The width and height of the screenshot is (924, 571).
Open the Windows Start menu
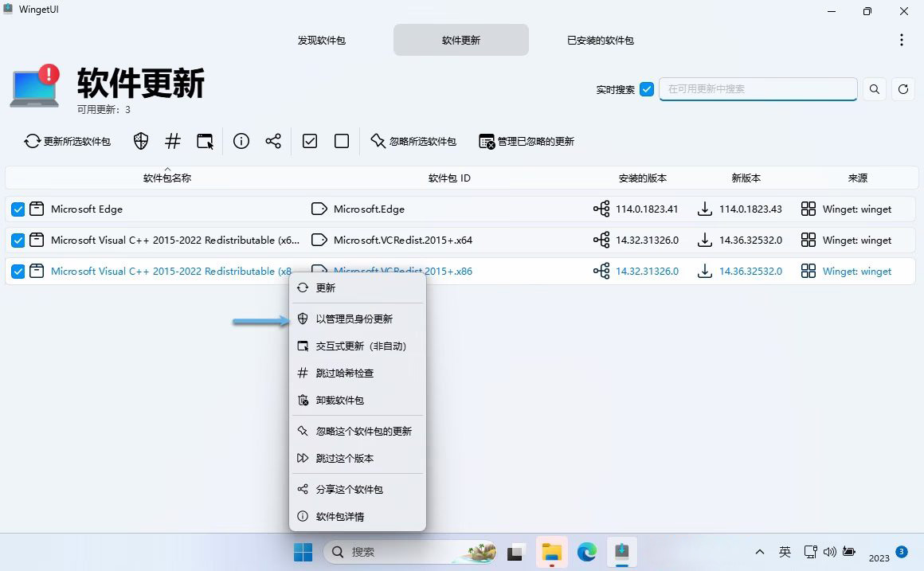[303, 552]
